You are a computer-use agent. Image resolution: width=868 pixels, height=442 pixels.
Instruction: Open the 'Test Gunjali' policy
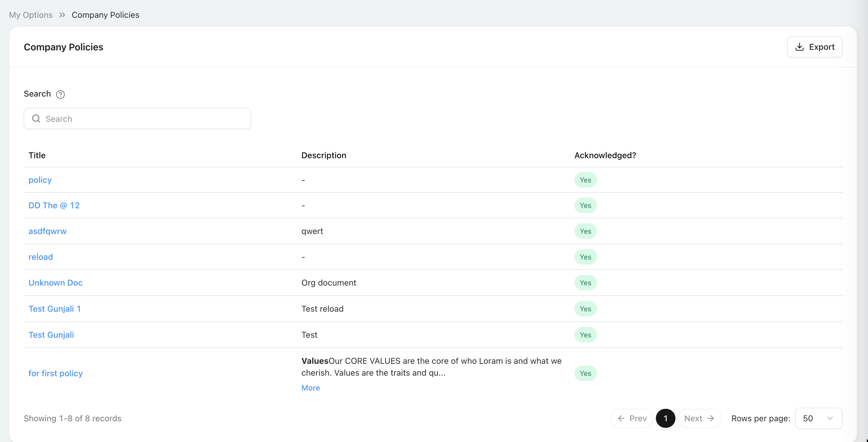51,335
